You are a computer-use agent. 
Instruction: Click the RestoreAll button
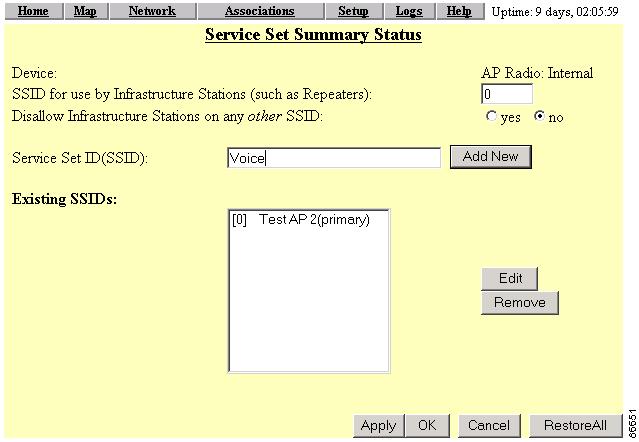(575, 425)
